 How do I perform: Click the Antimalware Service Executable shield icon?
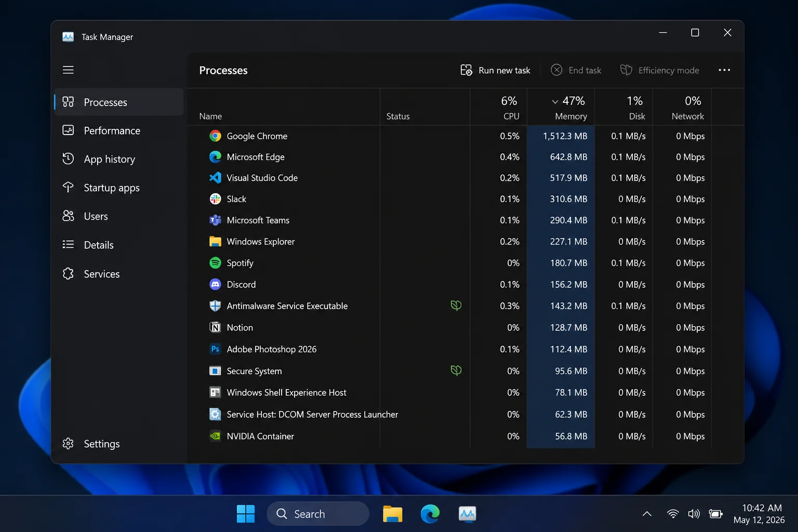tap(215, 306)
